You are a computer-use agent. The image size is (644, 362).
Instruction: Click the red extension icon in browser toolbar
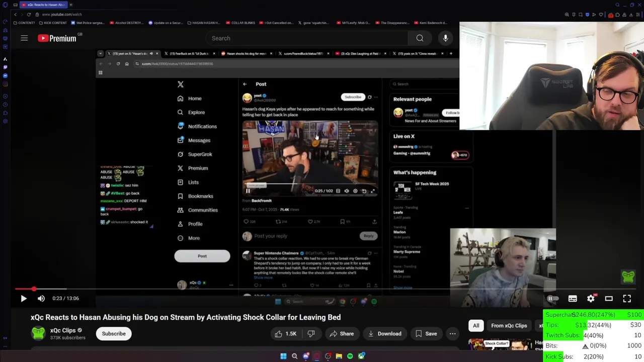(611, 15)
